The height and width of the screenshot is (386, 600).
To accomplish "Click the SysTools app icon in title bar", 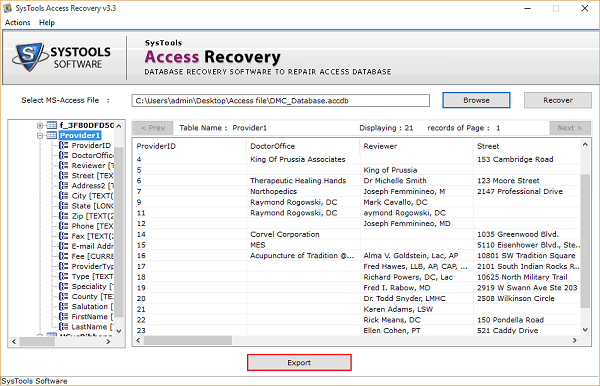I will (7, 8).
